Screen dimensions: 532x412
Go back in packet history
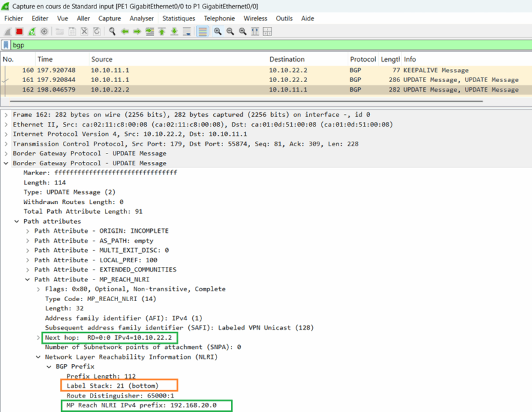[125, 31]
